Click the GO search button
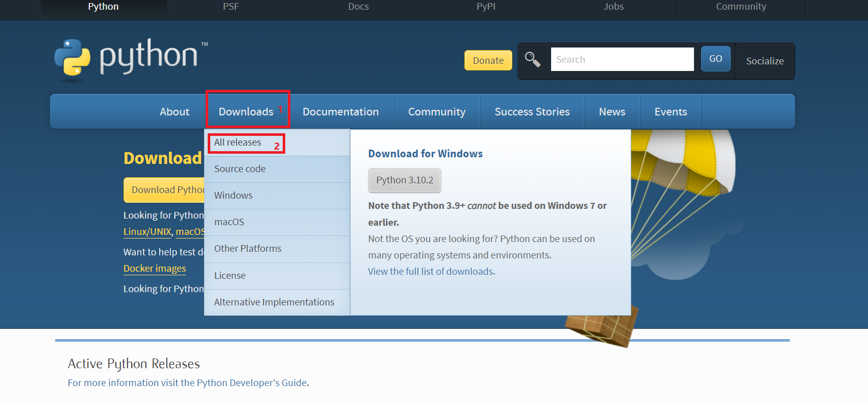The height and width of the screenshot is (405, 868). [716, 59]
